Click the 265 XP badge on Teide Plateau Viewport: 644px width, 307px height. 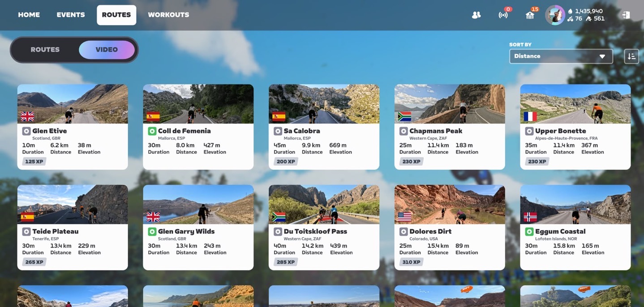pyautogui.click(x=34, y=262)
